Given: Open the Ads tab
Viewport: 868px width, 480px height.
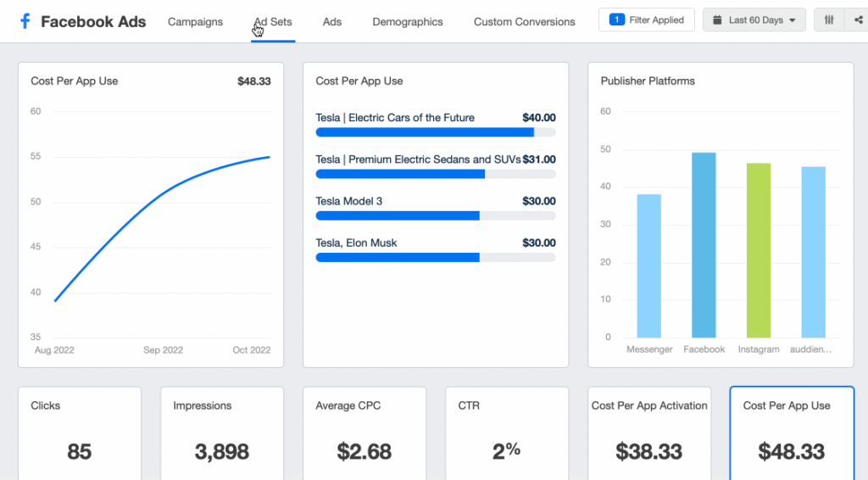Looking at the screenshot, I should coord(332,21).
